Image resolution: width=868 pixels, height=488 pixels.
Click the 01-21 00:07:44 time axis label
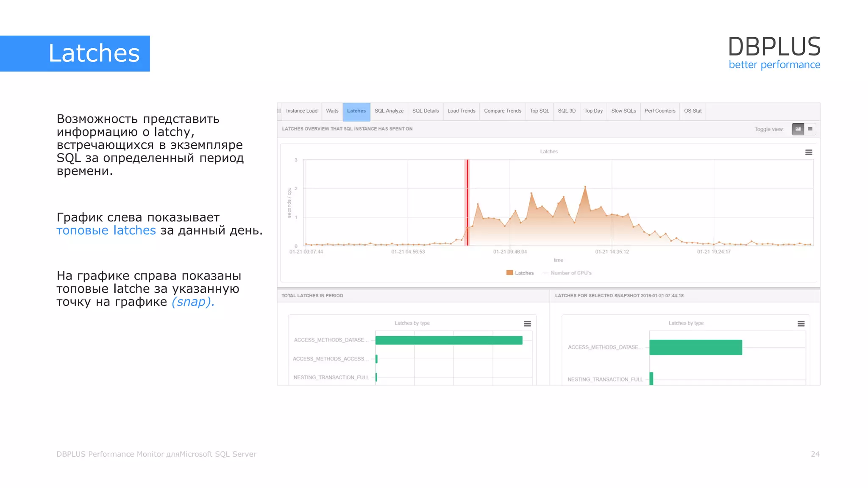click(306, 252)
